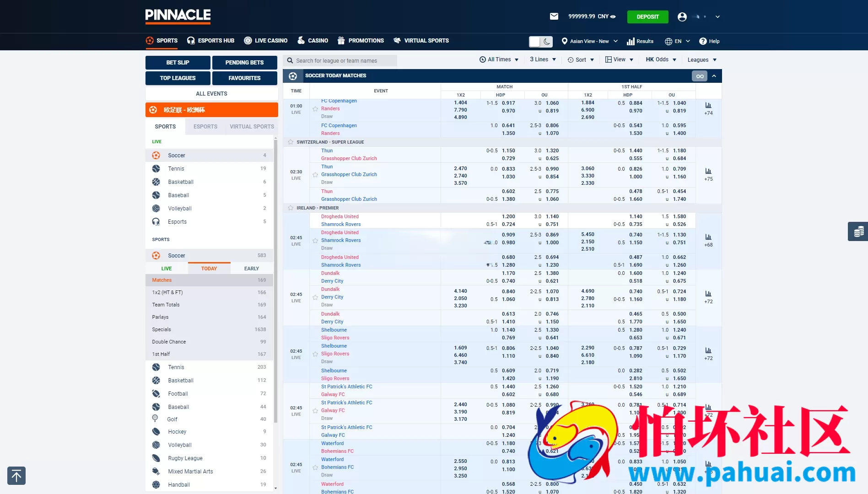Open the HK Odds format dropdown
The height and width of the screenshot is (494, 868).
[x=661, y=59]
